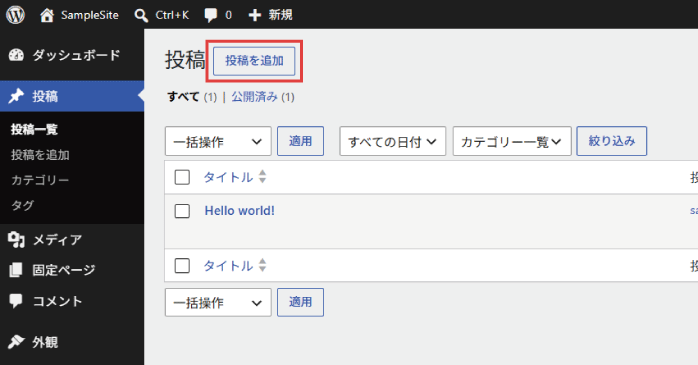Viewport: 698px width, 365px height.
Task: Click the 外観 paintbrush icon
Action: [x=16, y=341]
